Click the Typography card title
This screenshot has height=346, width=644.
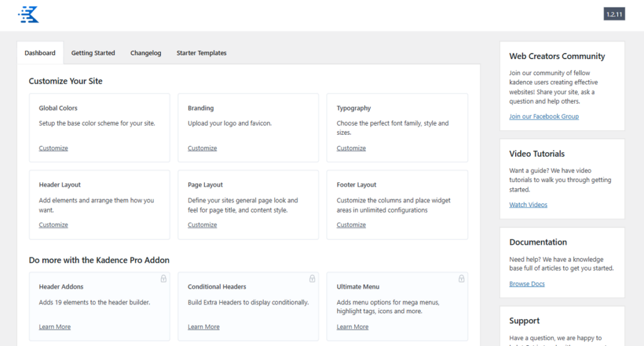click(353, 108)
